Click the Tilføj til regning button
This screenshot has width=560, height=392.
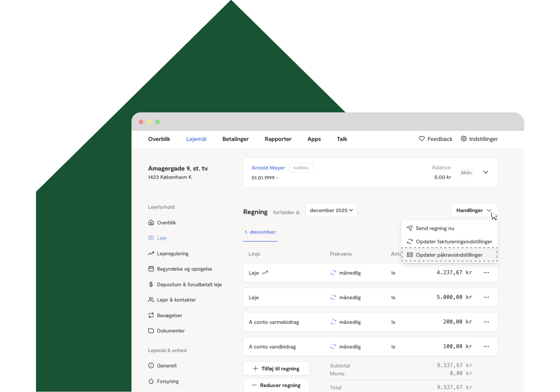tap(276, 369)
